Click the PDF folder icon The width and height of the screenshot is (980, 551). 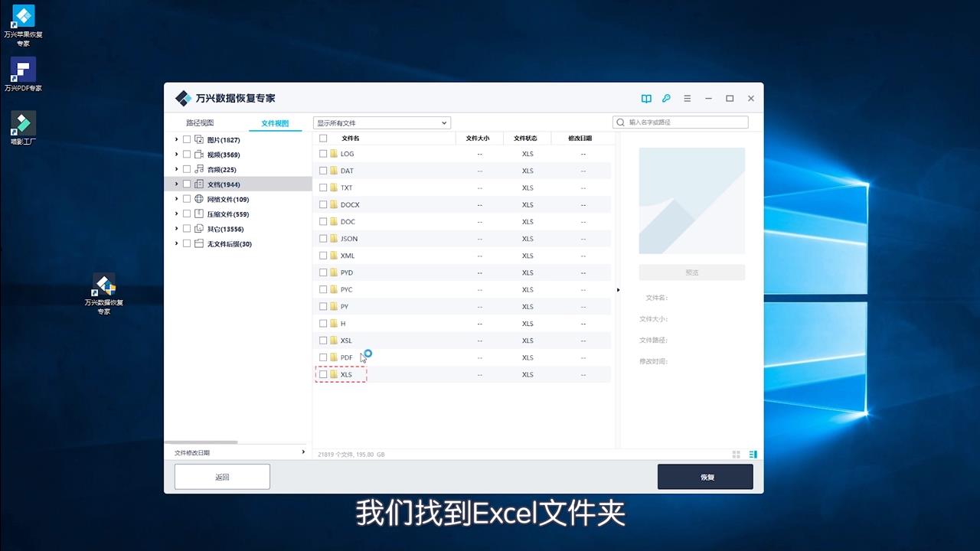[x=334, y=357]
